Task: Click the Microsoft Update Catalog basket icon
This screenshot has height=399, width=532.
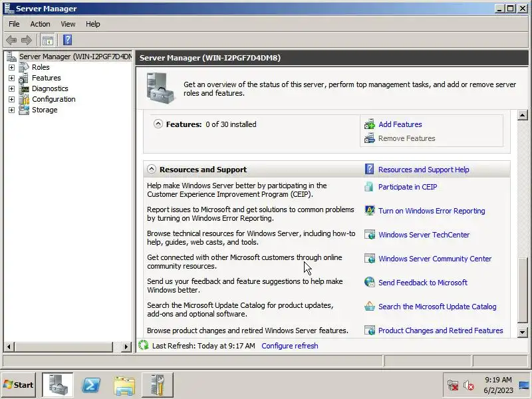Action: point(370,307)
